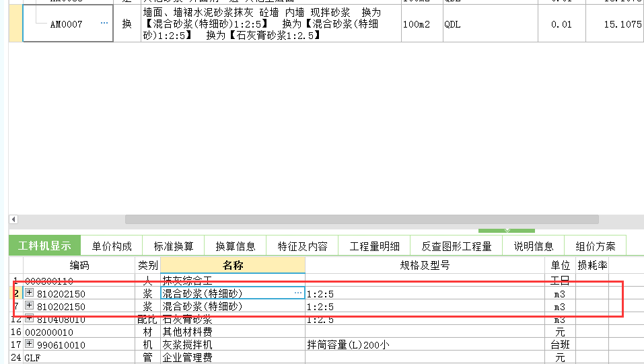Select the 1:2.5 spec cell
This screenshot has height=364, width=644.
425,319
